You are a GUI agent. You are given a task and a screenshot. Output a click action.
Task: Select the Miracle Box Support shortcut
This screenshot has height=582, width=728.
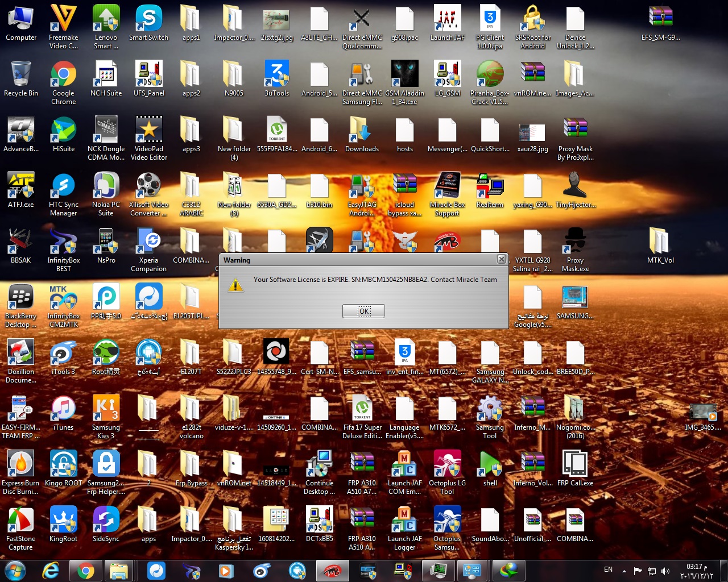point(448,194)
